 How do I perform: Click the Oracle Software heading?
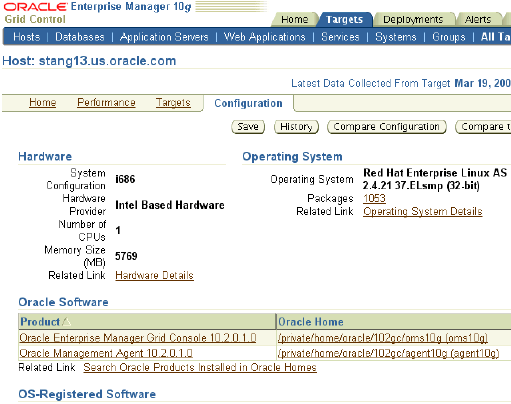[63, 302]
